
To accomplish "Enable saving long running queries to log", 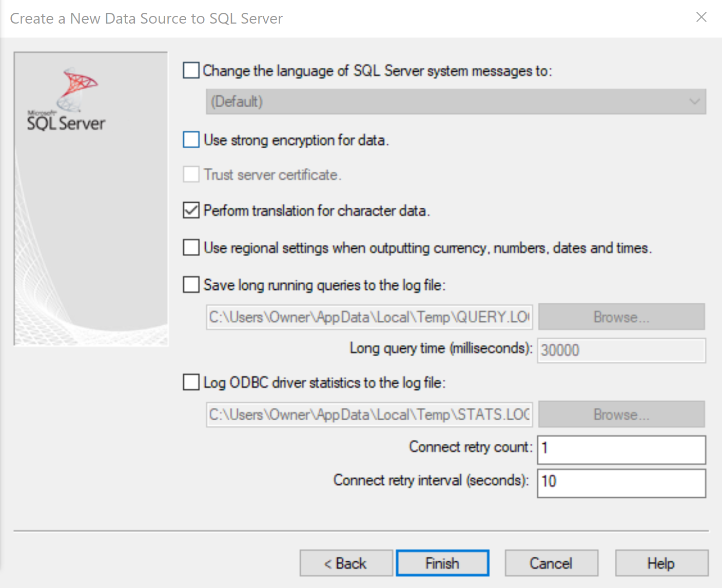I will coord(190,284).
